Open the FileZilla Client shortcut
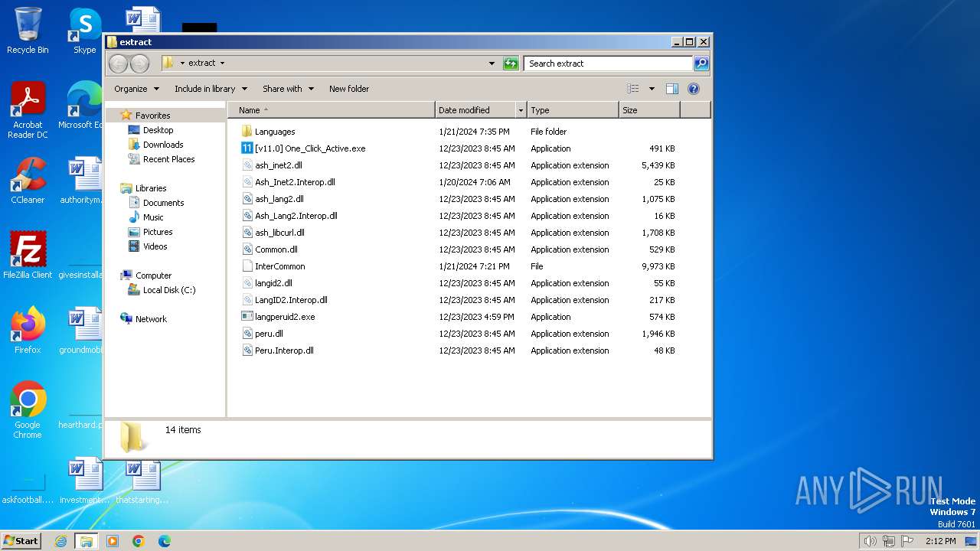The width and height of the screenshot is (980, 551). 28,256
